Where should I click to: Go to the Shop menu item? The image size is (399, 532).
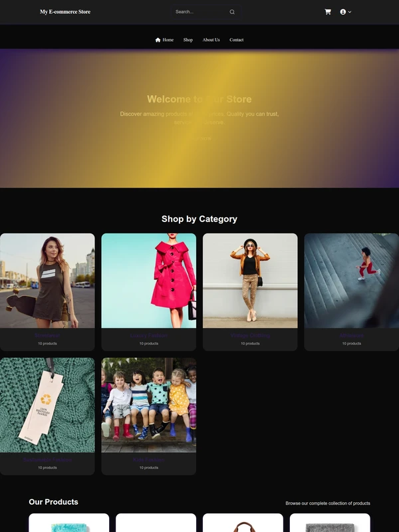[188, 40]
